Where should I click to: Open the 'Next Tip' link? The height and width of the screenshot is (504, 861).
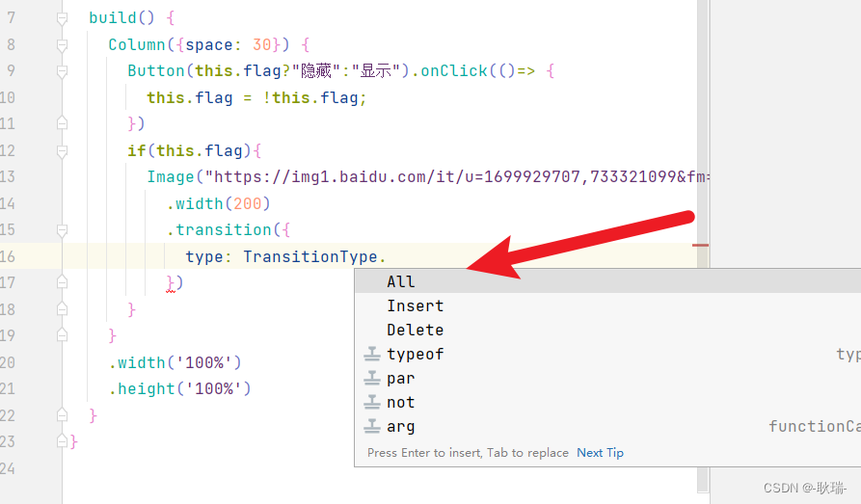click(600, 453)
